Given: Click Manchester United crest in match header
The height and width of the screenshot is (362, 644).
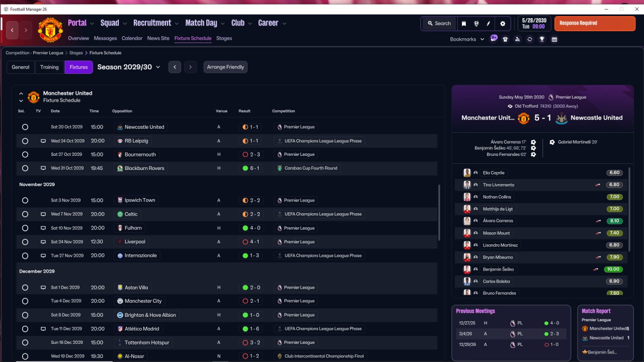Looking at the screenshot, I should pos(524,118).
